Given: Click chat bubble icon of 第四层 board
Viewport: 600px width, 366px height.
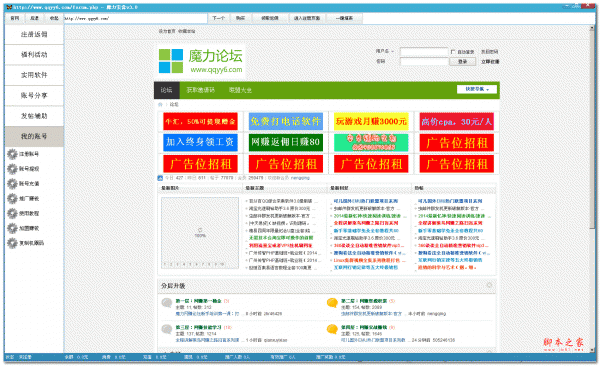Looking at the screenshot, I should [x=332, y=329].
